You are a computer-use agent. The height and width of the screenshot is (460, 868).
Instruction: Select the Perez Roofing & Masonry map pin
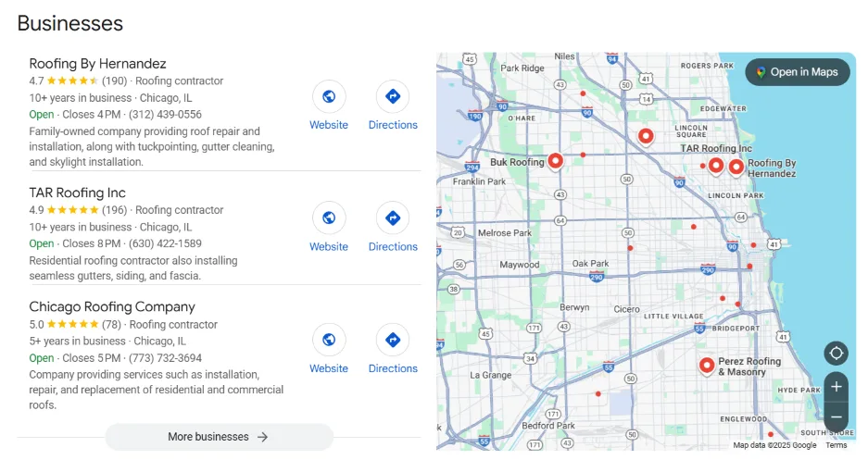click(x=707, y=366)
